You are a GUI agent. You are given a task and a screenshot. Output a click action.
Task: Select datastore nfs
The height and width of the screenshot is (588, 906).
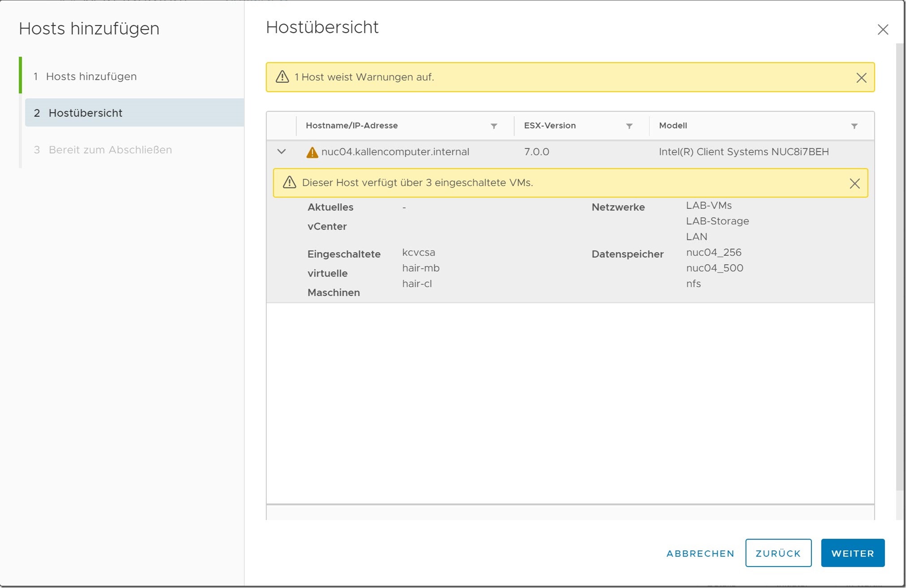click(694, 284)
